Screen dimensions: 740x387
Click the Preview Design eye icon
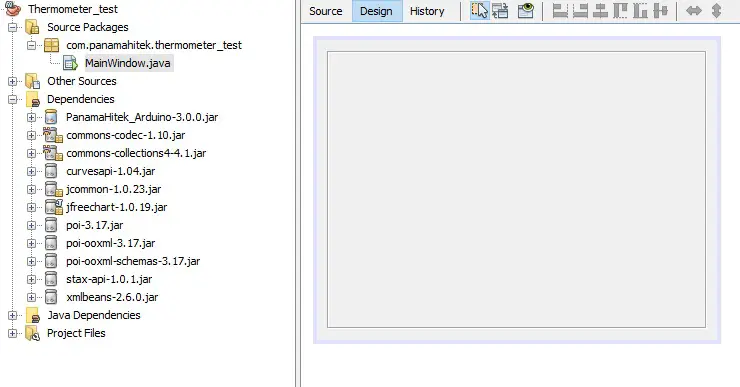[525, 10]
